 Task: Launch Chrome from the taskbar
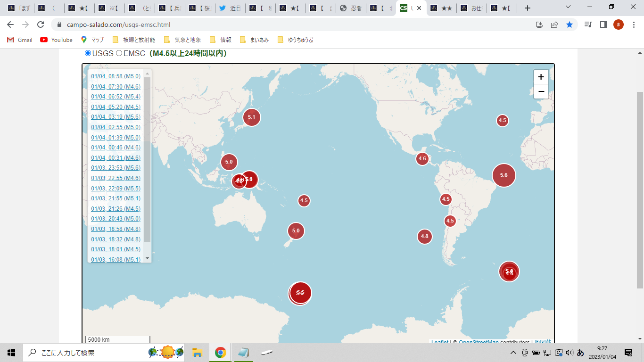coord(220,353)
